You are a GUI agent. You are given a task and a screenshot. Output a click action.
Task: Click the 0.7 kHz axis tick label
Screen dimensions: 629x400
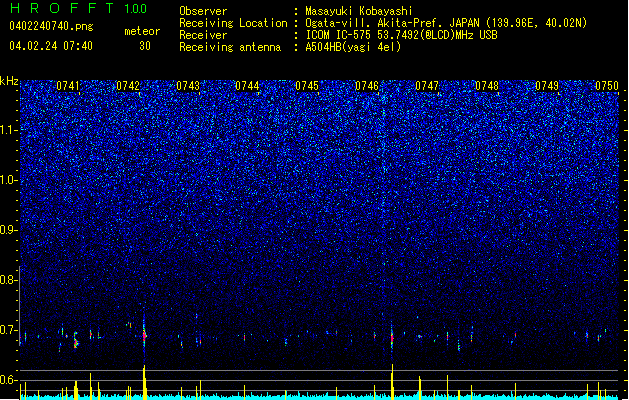click(8, 330)
